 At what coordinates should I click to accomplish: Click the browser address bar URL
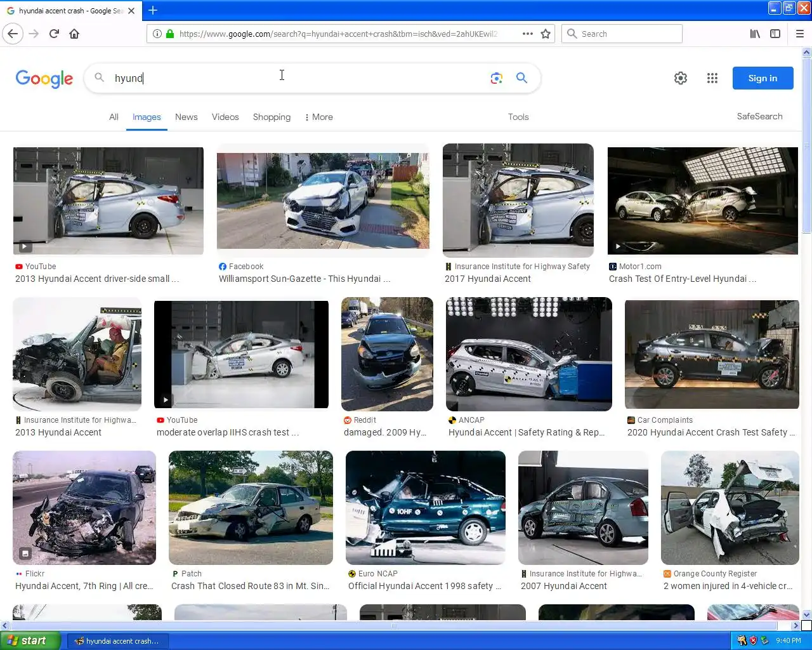[x=338, y=34]
